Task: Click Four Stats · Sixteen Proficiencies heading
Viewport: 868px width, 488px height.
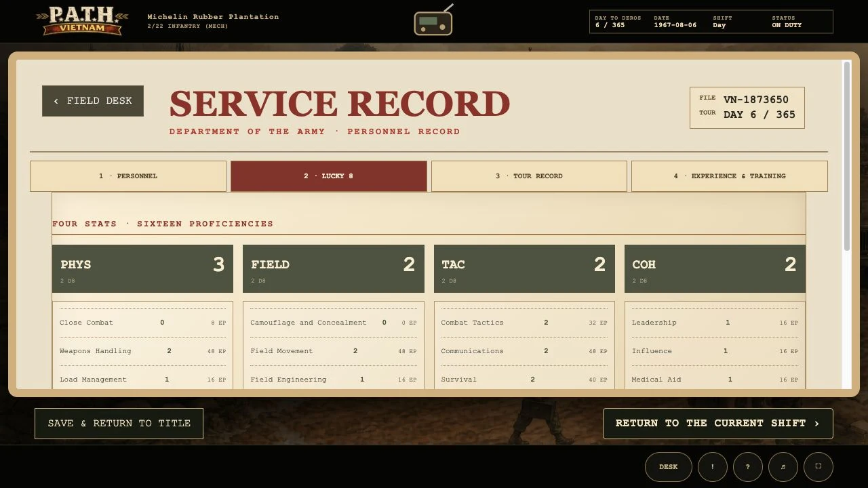Action: [x=163, y=224]
